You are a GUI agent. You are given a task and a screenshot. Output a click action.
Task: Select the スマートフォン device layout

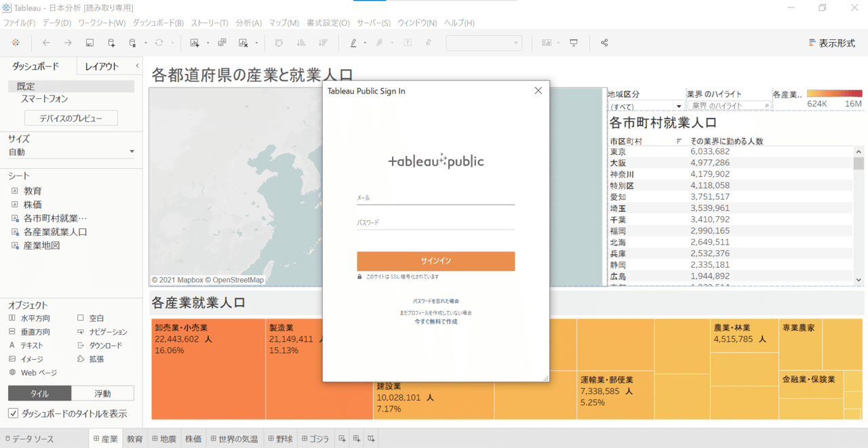coord(44,98)
